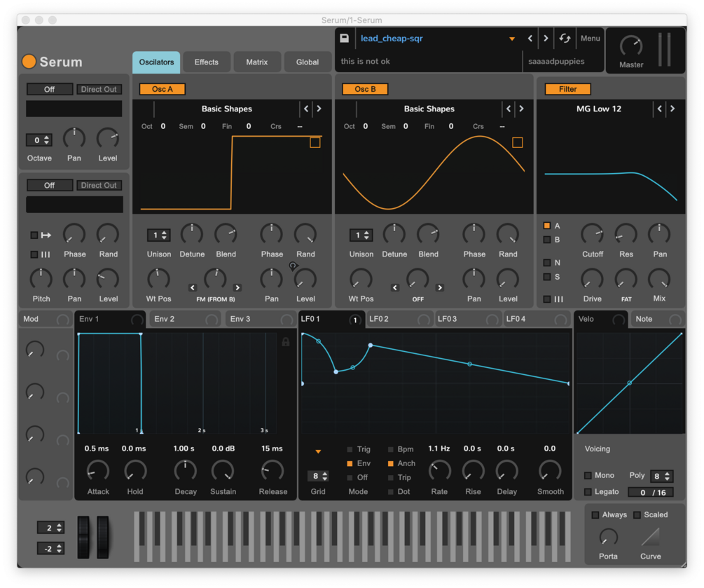Switch to the Matrix tab
Screen dimensions: 704x588
point(257,62)
